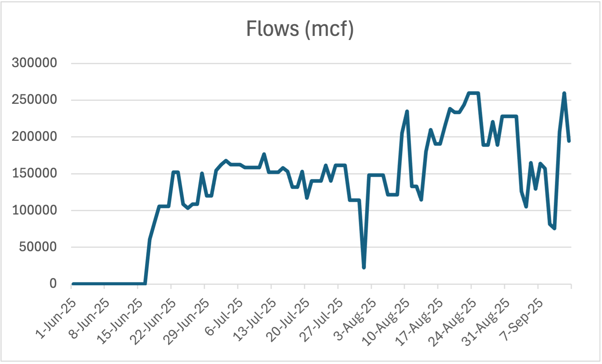
Task: Select the "Flows (mcf)" chart title
Action: [x=300, y=29]
